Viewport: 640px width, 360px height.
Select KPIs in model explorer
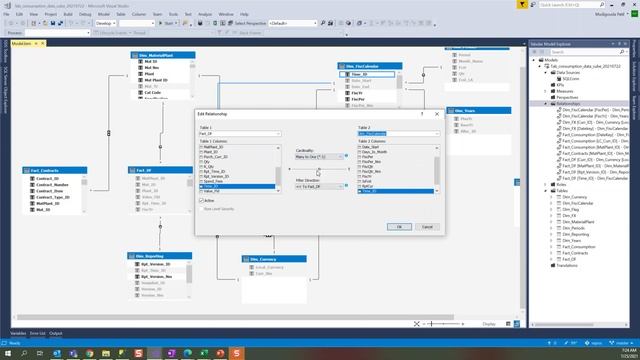coord(560,85)
